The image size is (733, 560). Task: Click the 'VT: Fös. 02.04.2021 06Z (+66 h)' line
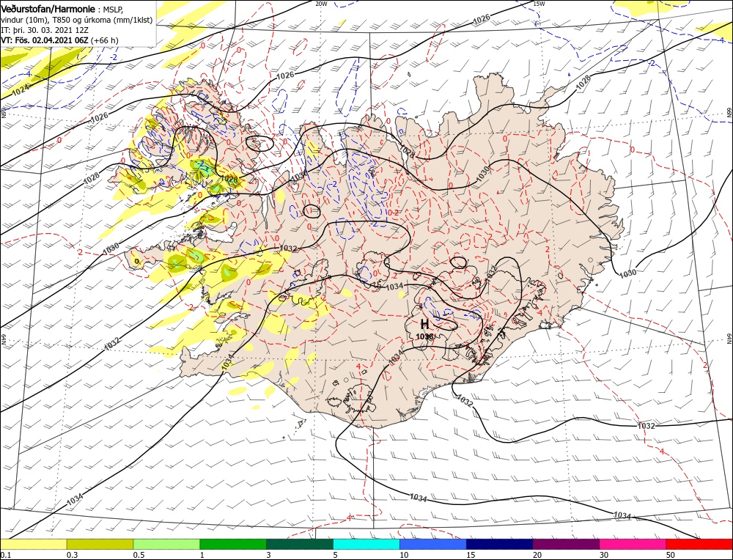click(x=59, y=40)
